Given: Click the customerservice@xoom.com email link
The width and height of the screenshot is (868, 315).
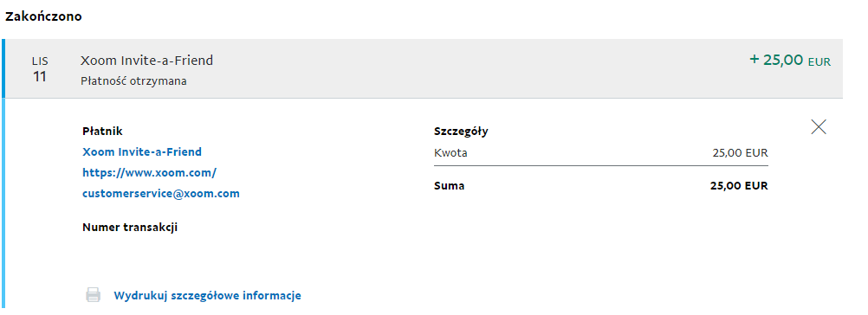Looking at the screenshot, I should coord(161,194).
